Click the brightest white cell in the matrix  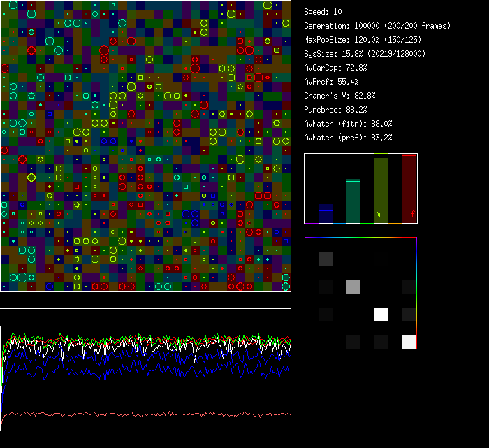point(381,315)
